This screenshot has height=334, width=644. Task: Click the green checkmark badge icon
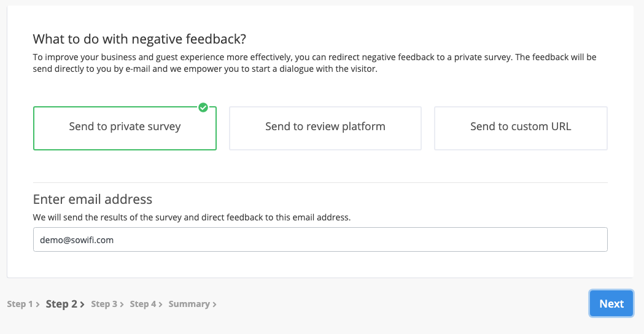coord(203,107)
